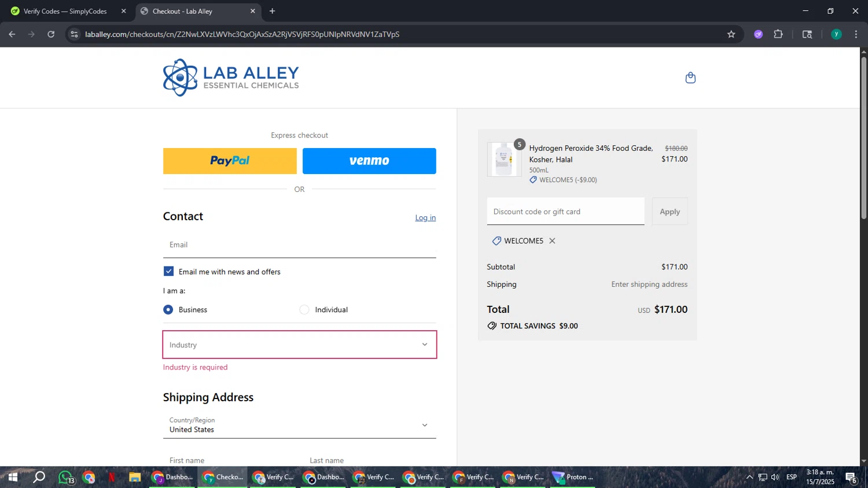Select the Individual radio option
Image resolution: width=868 pixels, height=488 pixels.
[x=304, y=310]
